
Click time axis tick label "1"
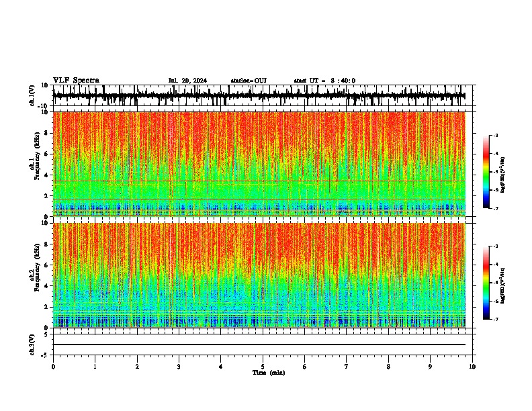tap(95, 367)
